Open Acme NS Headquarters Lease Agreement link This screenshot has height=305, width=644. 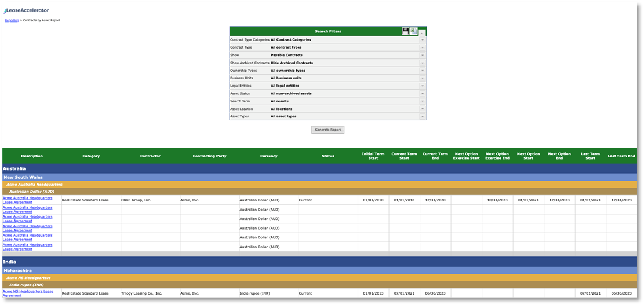pos(27,293)
